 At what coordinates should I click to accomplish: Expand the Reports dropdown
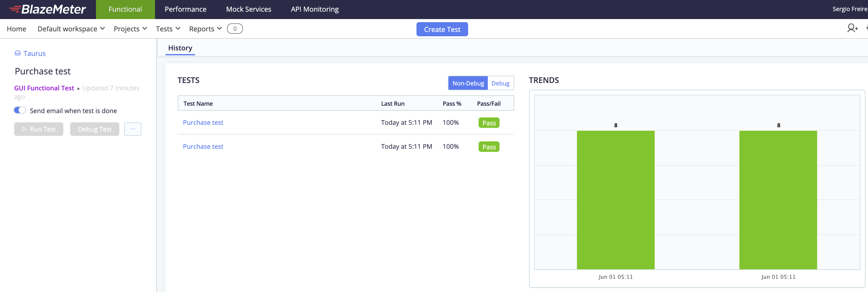point(205,29)
